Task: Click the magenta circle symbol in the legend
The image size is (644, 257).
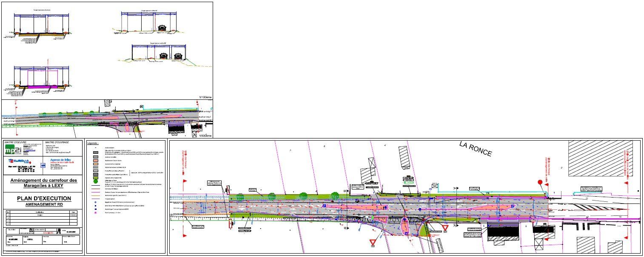Action: [96, 212]
